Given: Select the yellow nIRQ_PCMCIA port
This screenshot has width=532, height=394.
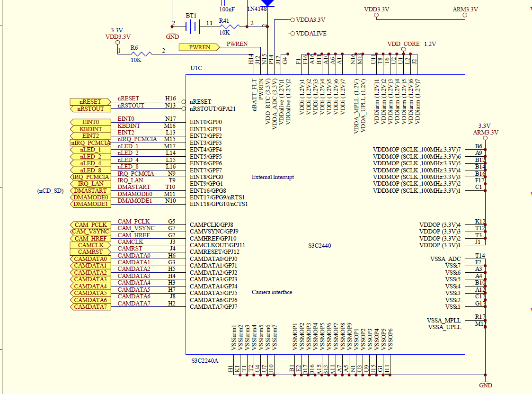Looking at the screenshot, I should click(x=90, y=143).
